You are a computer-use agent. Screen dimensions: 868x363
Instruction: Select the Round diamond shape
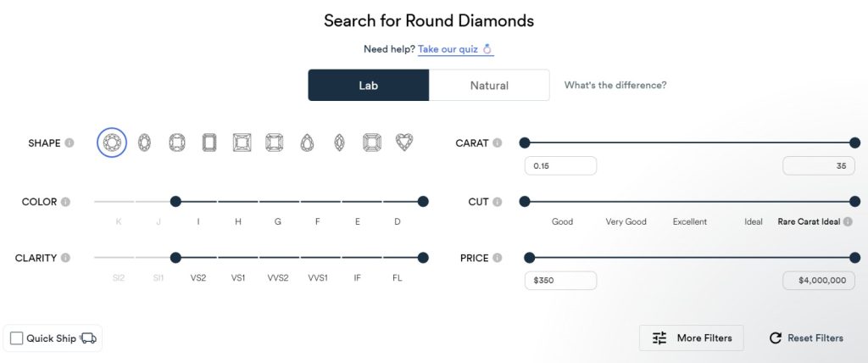point(112,142)
